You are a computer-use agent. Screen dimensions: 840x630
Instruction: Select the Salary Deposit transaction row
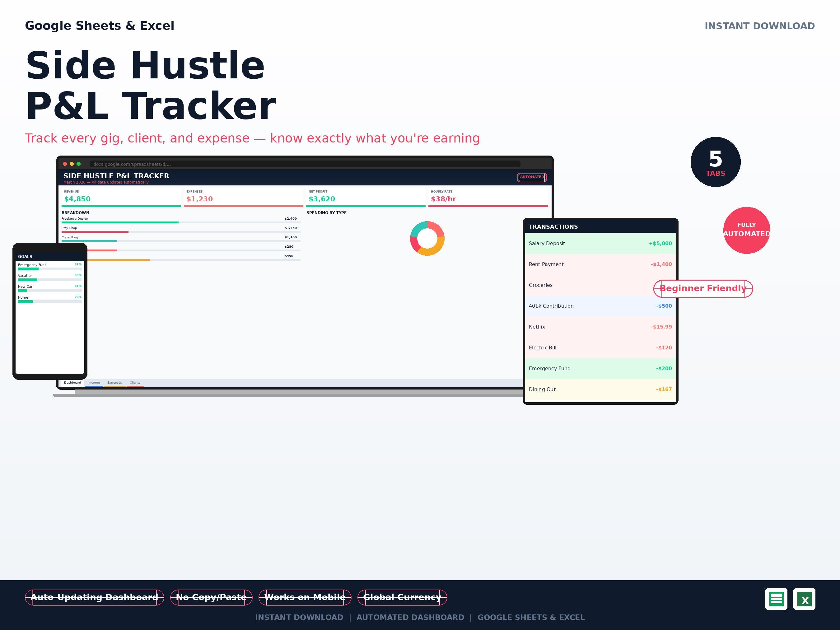coord(600,243)
